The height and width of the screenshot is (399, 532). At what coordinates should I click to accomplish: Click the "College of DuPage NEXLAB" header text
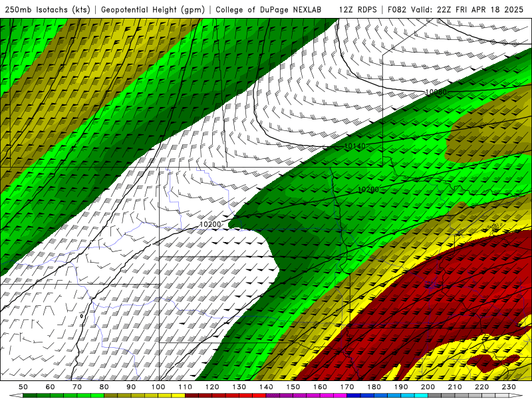(x=269, y=10)
